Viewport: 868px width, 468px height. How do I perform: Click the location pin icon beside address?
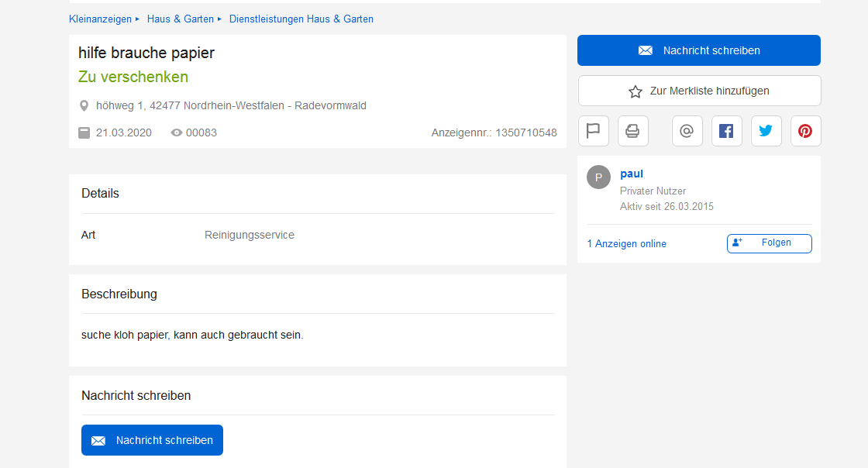click(84, 105)
